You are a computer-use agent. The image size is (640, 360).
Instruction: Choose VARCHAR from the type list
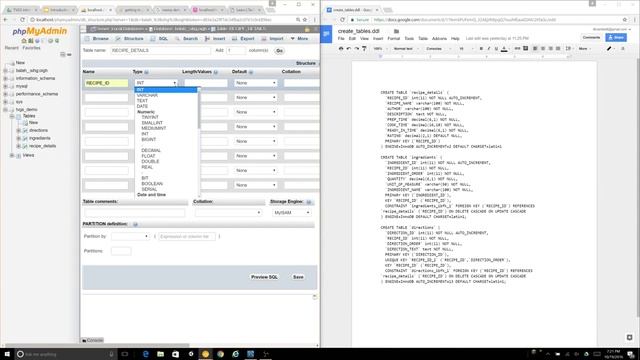[147, 95]
